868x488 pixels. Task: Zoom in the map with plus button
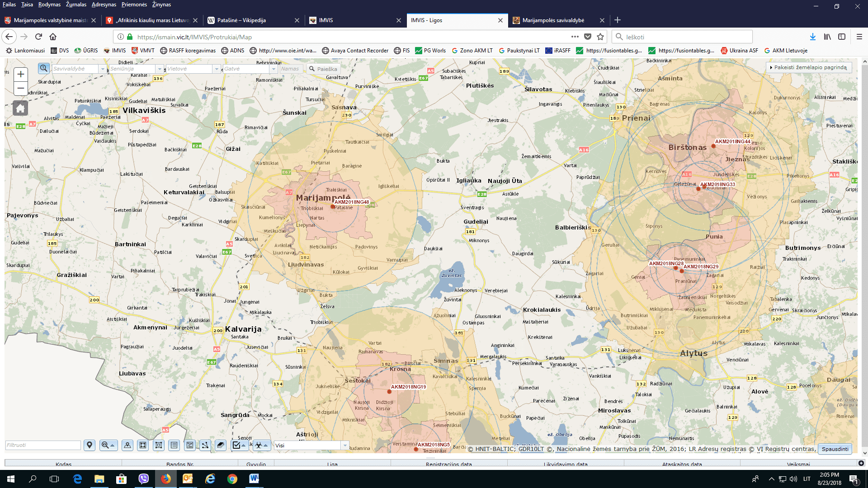(21, 75)
